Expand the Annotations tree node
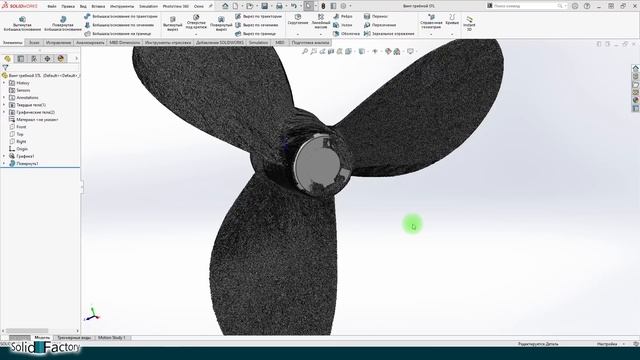 pos(4,98)
